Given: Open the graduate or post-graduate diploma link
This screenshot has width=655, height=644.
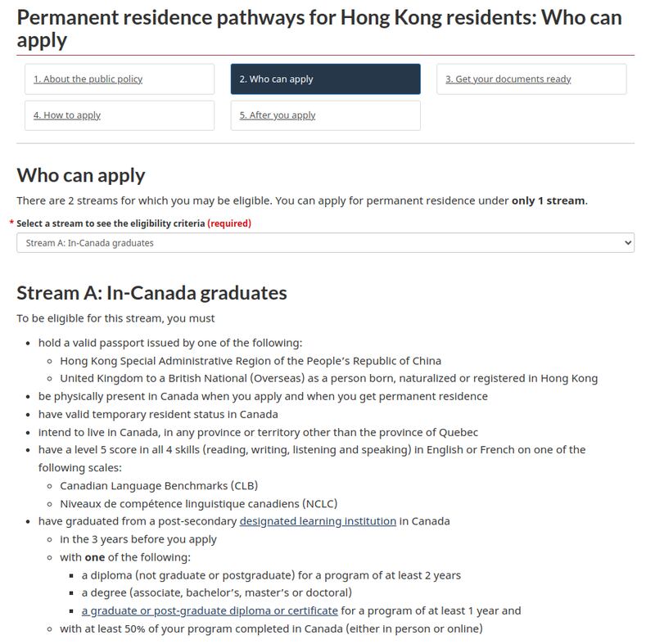Looking at the screenshot, I should click(210, 610).
